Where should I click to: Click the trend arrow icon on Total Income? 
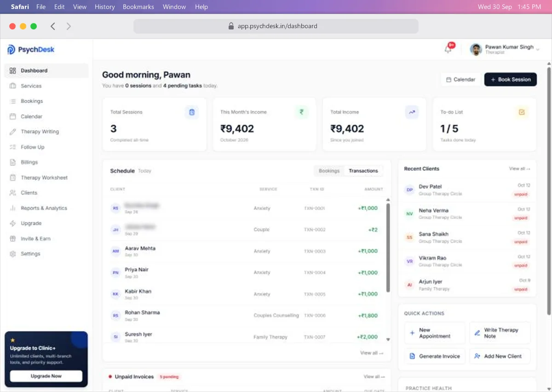coord(412,112)
